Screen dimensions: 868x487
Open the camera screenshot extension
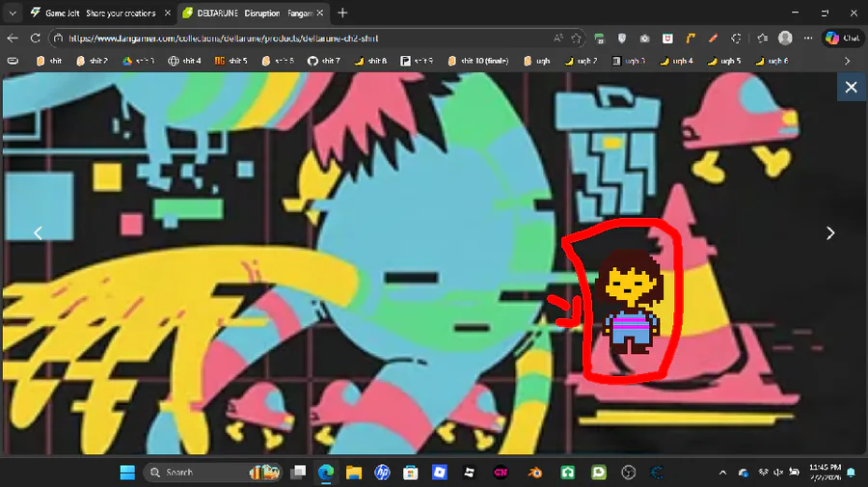(x=644, y=39)
